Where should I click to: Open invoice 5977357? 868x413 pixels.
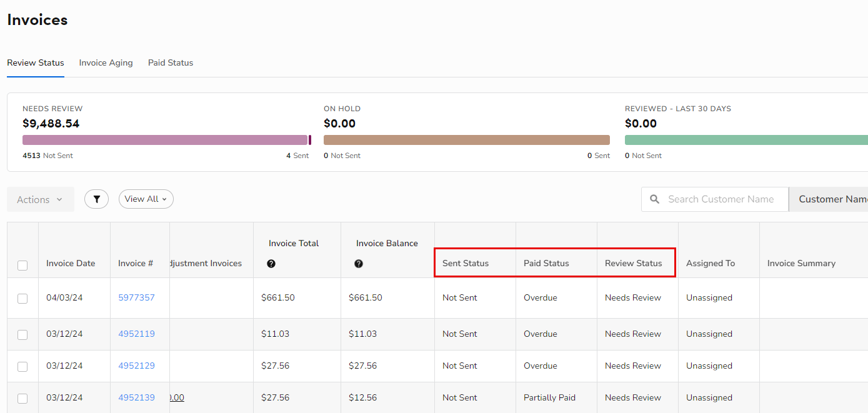(x=136, y=298)
